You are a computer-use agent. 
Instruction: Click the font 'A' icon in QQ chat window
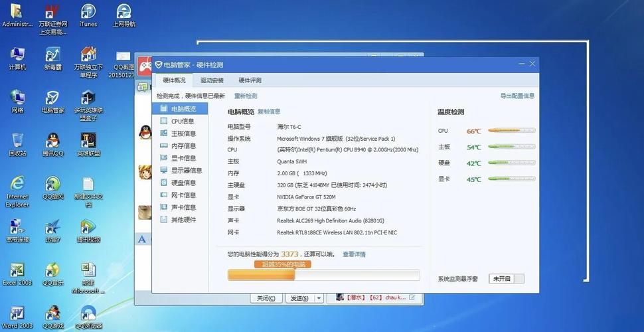pyautogui.click(x=142, y=240)
